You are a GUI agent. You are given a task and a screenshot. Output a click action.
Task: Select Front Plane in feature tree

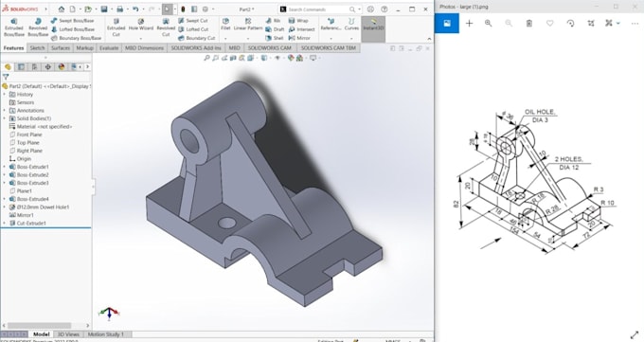coord(26,135)
